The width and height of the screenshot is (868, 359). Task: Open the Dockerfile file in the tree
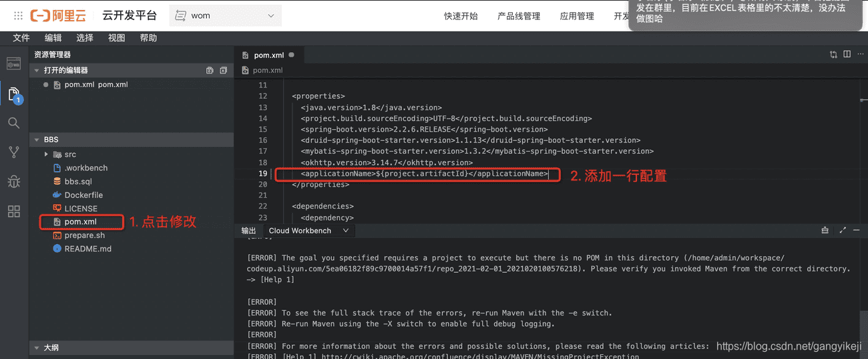tap(83, 195)
